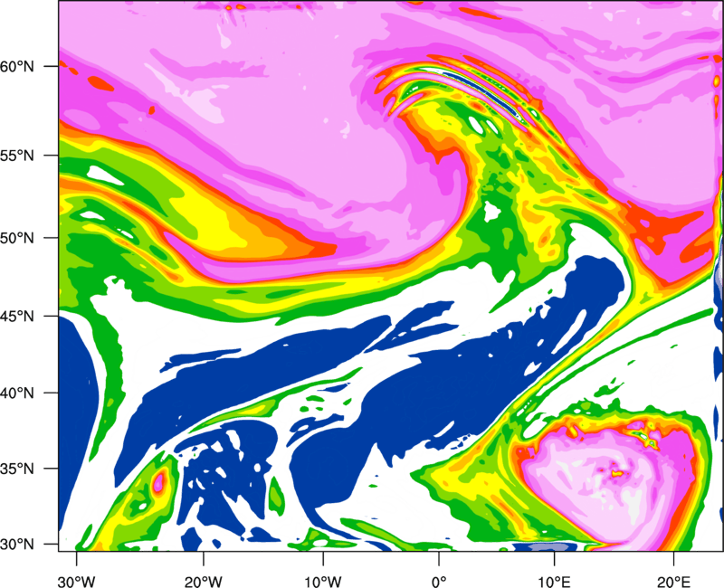Click the 0° longitude label
Image resolution: width=724 pixels, height=588 pixels.
point(439,582)
